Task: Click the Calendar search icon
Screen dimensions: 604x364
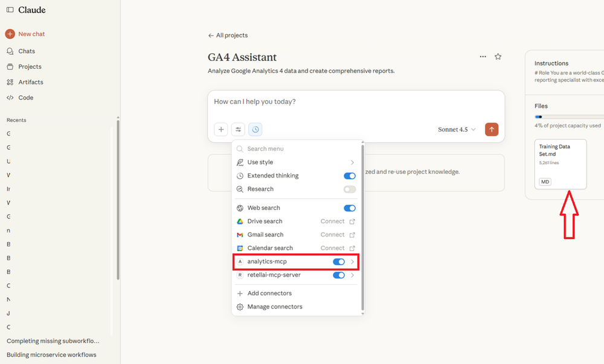Action: pos(240,248)
